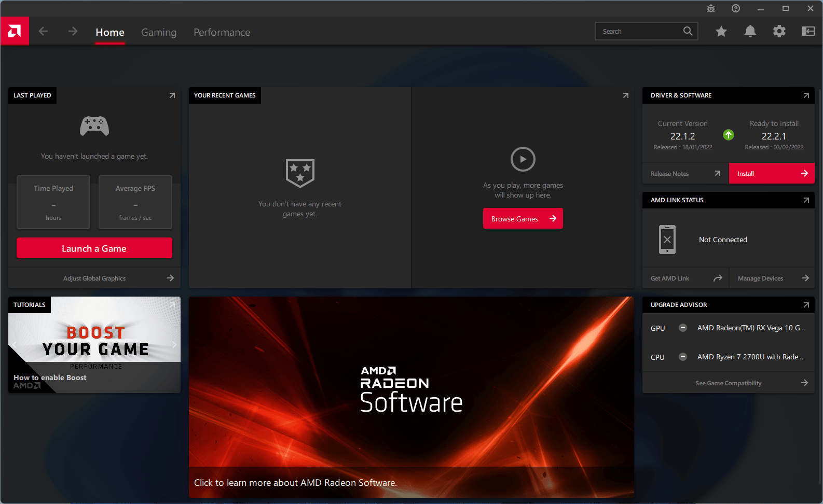The height and width of the screenshot is (504, 823).
Task: Open the notifications bell
Action: click(750, 32)
